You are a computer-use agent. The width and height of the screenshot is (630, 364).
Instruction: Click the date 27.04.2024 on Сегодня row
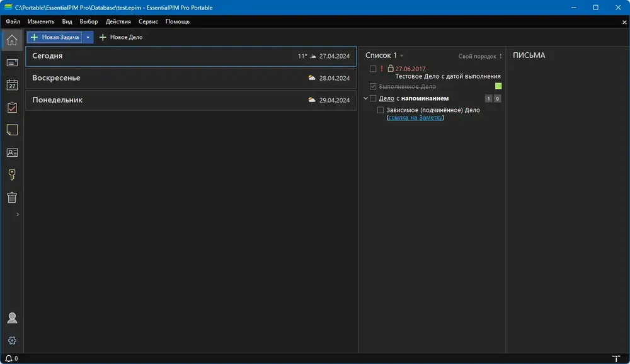(335, 56)
